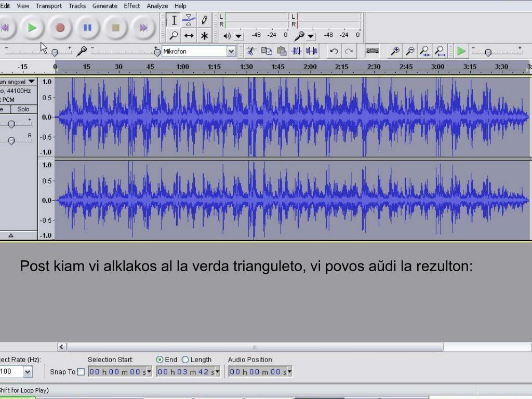Screen dimensions: 532x399
Task: Open the View menu
Action: click(23, 6)
